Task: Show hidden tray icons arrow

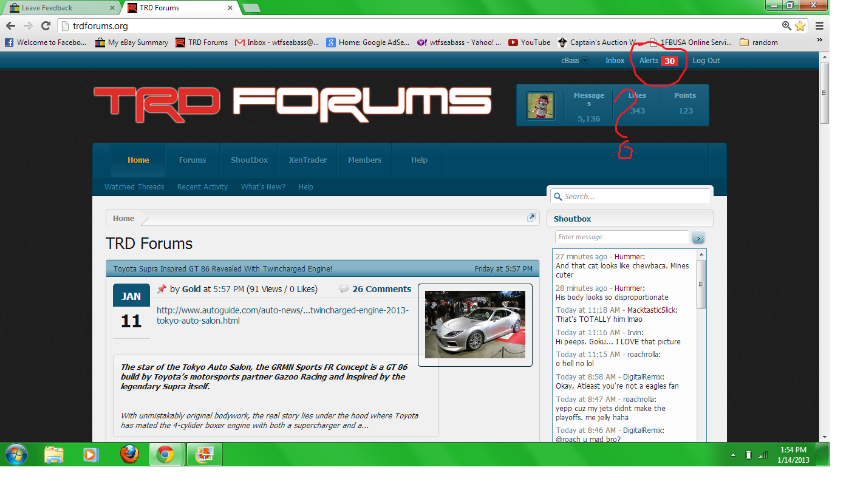Action: click(733, 455)
